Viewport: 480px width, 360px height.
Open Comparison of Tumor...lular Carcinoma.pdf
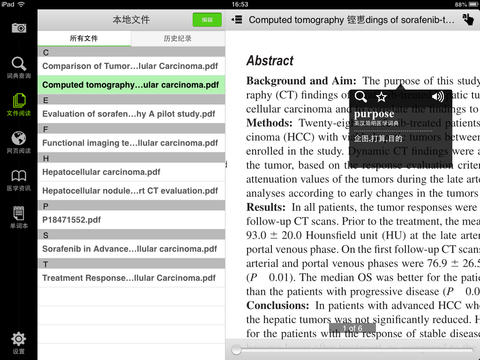131,66
